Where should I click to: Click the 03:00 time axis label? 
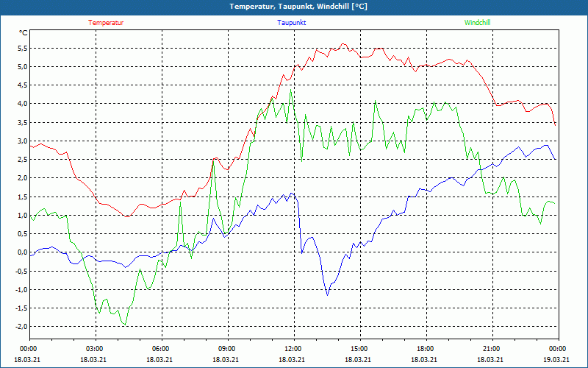coord(94,349)
